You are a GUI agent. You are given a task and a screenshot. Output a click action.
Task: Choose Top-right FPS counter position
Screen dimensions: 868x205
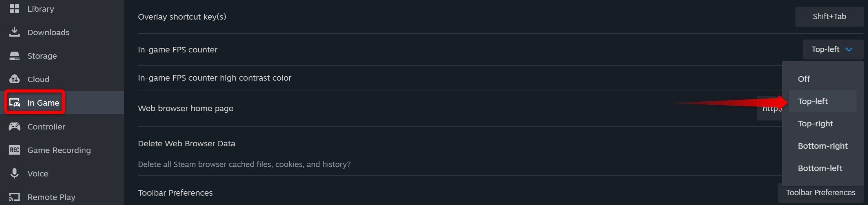[815, 124]
